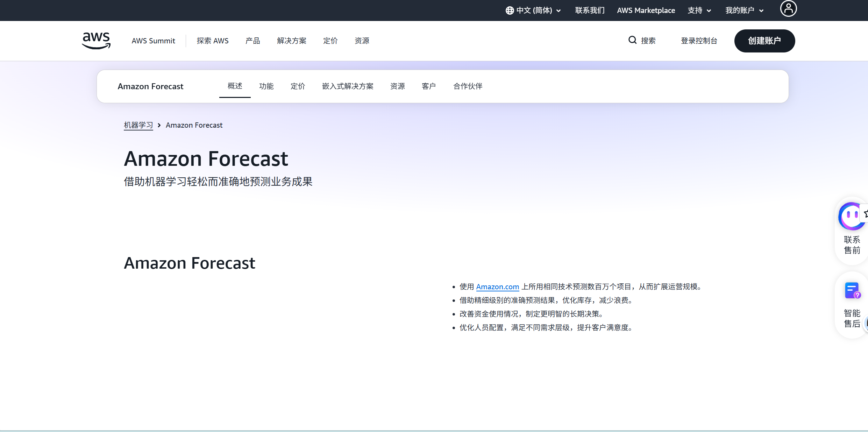Open the pre-sales chat bot icon
Viewport: 868px width, 432px height.
click(852, 216)
